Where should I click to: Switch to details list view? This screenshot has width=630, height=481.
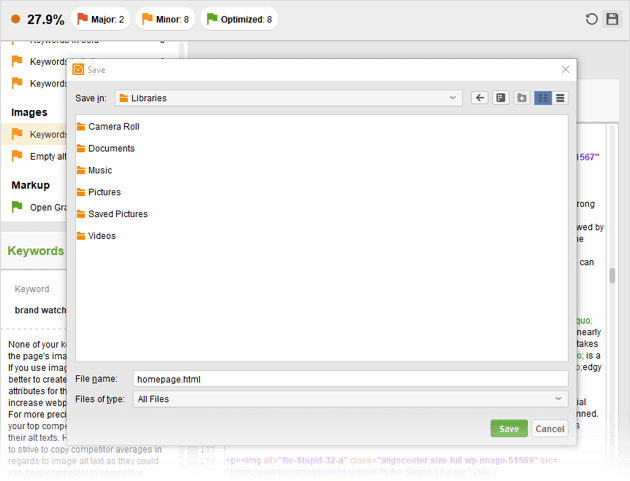560,98
